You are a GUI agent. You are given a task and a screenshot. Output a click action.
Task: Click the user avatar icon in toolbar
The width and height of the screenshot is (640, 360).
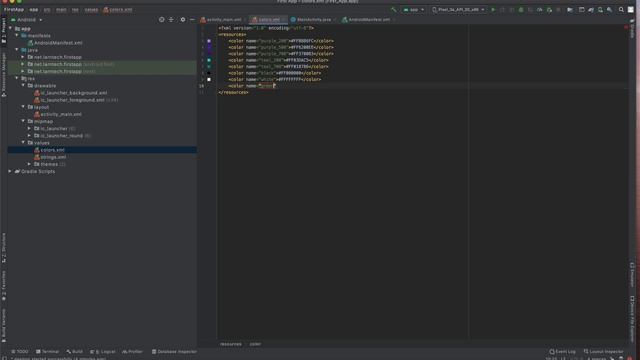coord(631,9)
